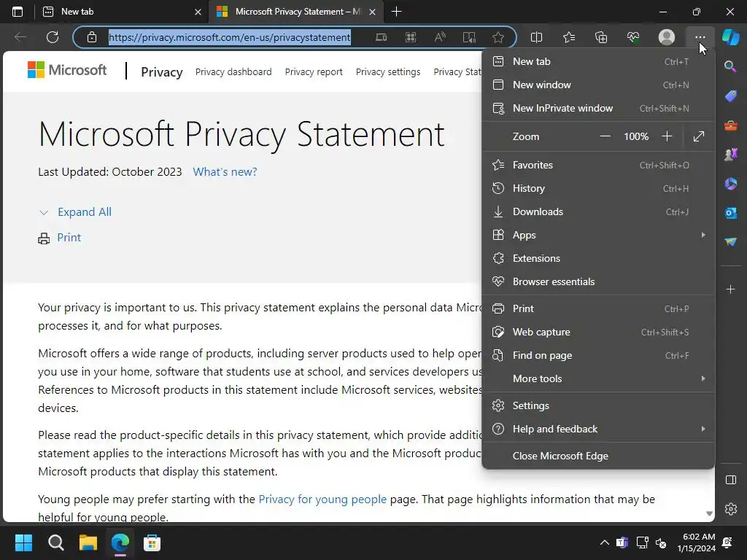Open sidebar Microsoft 365 icon
Viewport: 747px width, 560px height.
[x=731, y=184]
